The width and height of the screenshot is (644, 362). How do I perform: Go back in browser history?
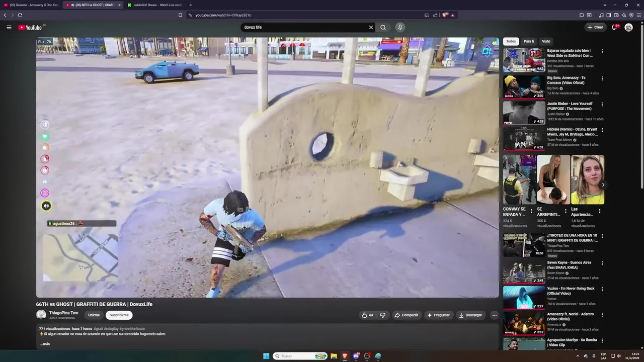pos(5,15)
